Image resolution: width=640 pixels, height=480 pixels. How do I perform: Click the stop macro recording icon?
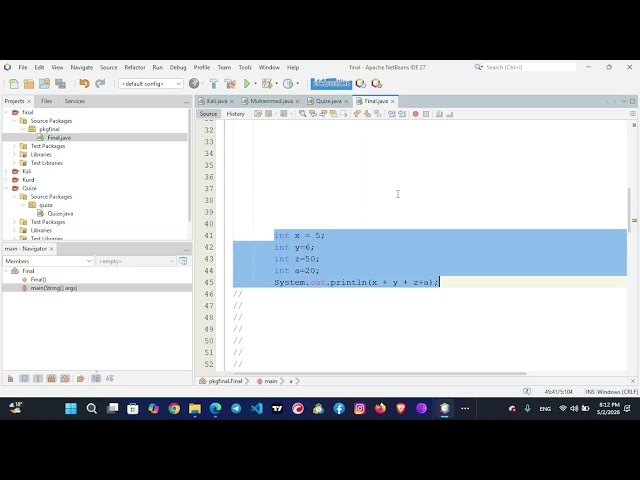pos(426,114)
